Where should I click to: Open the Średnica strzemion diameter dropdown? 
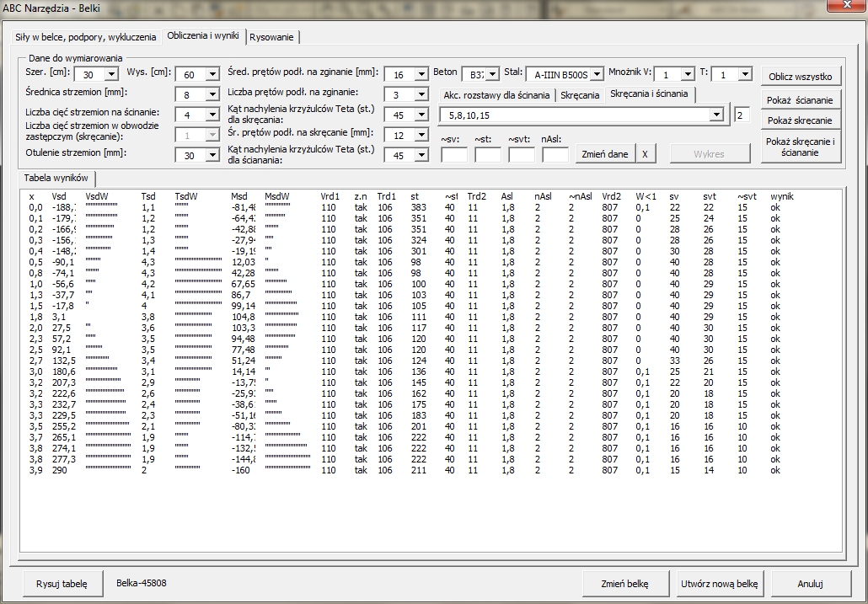click(212, 95)
